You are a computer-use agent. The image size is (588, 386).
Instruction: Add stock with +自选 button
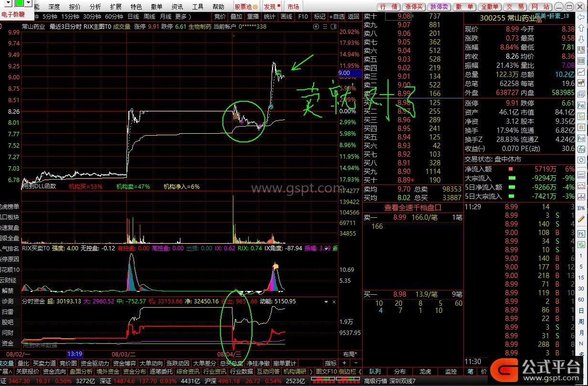[x=337, y=16]
